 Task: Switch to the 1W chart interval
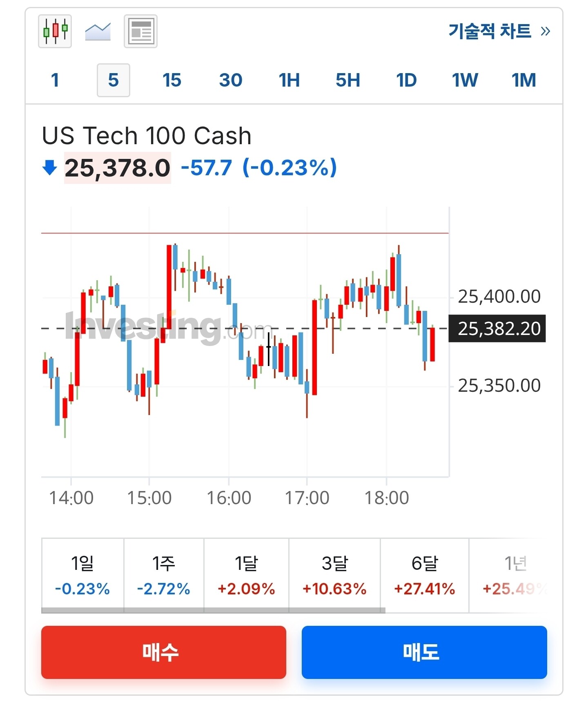465,80
